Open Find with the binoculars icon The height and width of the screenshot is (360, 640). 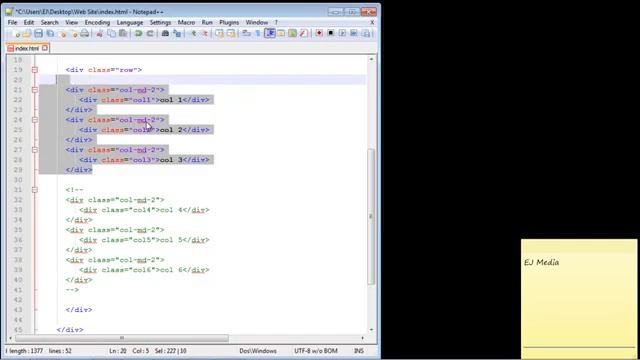165,33
